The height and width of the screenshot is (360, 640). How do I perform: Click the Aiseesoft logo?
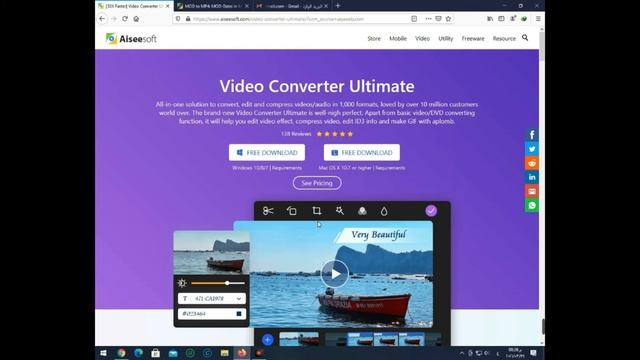click(131, 38)
